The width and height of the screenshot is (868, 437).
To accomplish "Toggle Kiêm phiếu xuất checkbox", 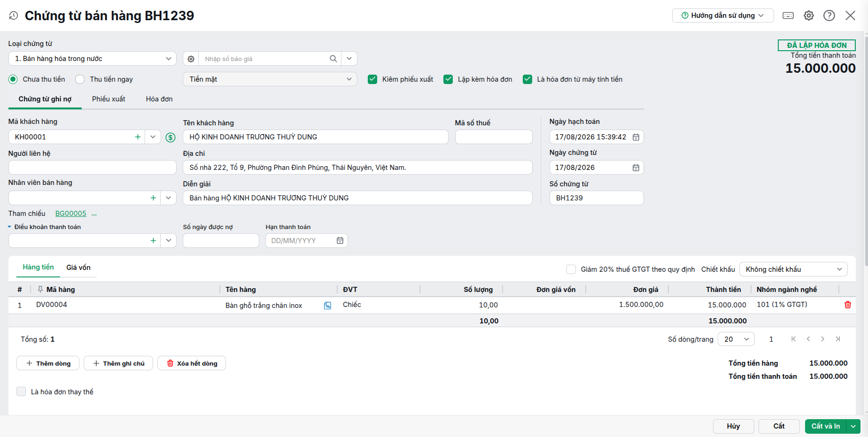I will point(372,79).
